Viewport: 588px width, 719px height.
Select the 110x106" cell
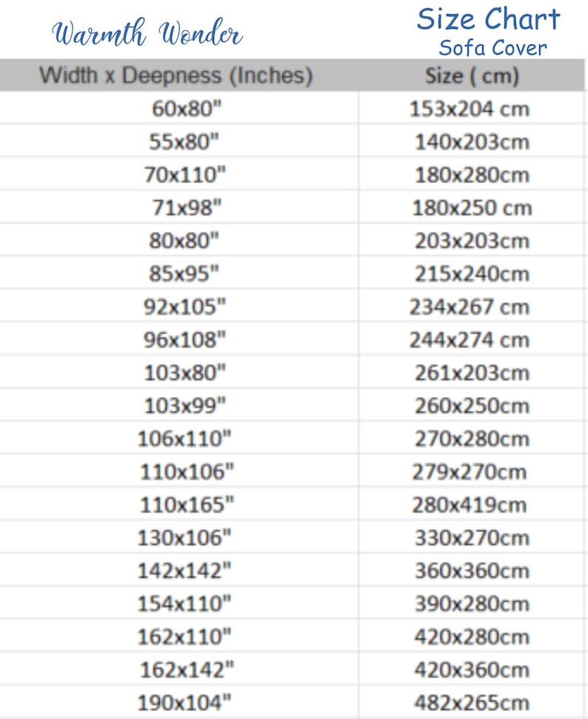tap(179, 472)
